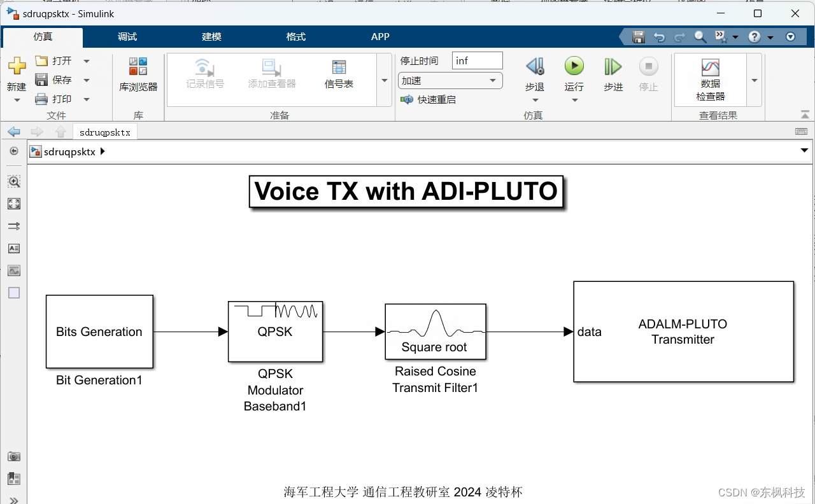
Task: Click the search magnifier icon
Action: coord(700,37)
